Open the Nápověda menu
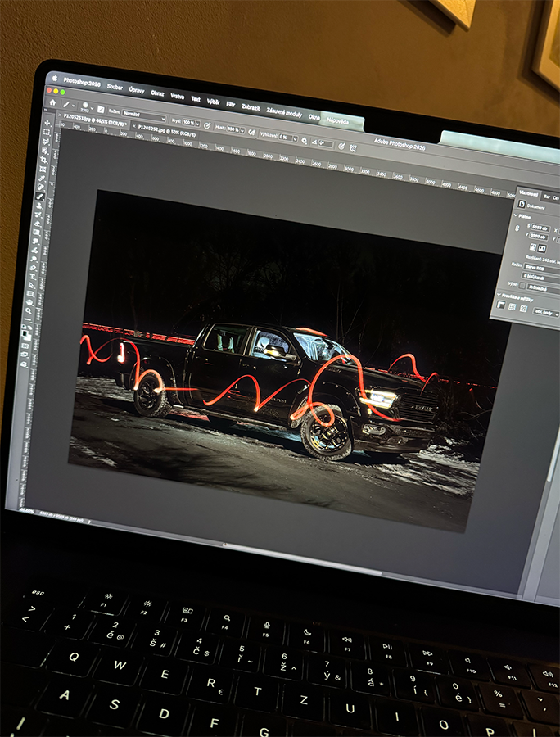The width and height of the screenshot is (560, 737). (x=337, y=120)
